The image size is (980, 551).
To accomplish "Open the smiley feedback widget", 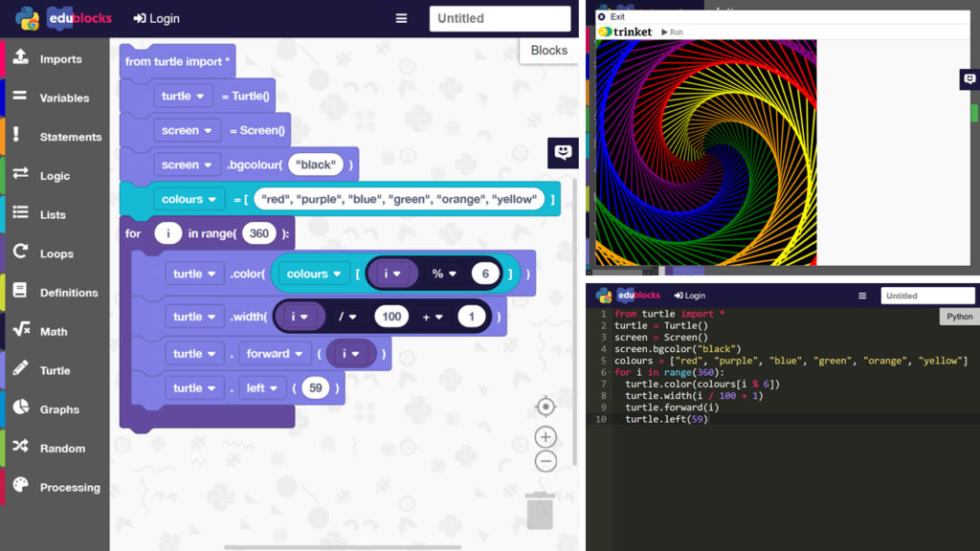I will [x=563, y=152].
